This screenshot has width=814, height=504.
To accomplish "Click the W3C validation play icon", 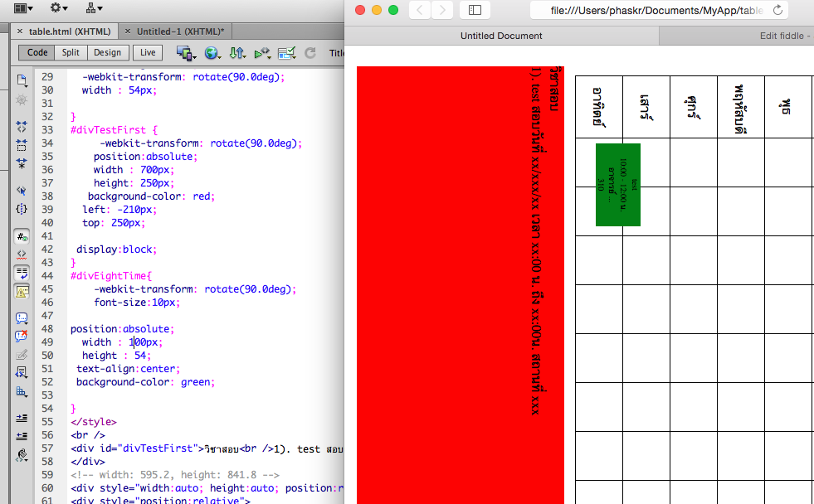I will pos(262,53).
